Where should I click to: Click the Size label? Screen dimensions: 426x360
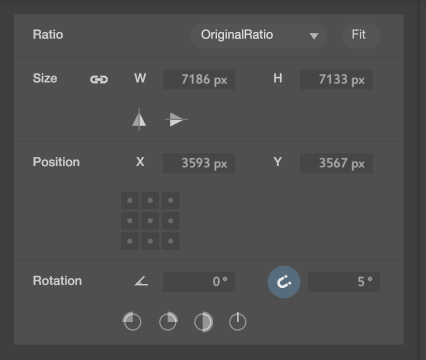(45, 79)
